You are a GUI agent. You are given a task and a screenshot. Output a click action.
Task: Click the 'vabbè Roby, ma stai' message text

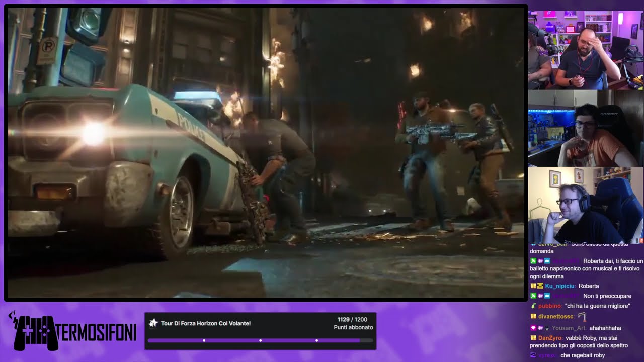[x=592, y=338]
